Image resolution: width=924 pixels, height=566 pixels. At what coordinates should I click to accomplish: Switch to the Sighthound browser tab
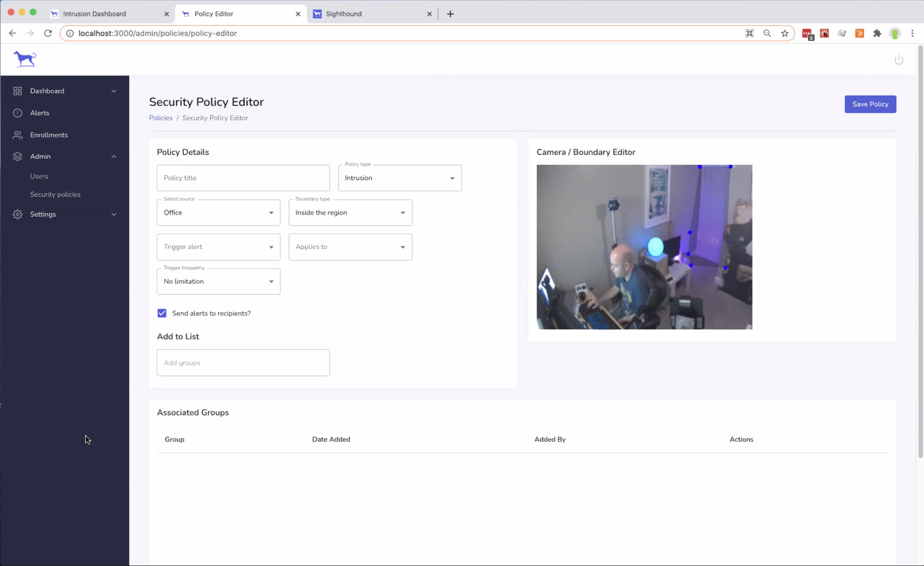[372, 14]
